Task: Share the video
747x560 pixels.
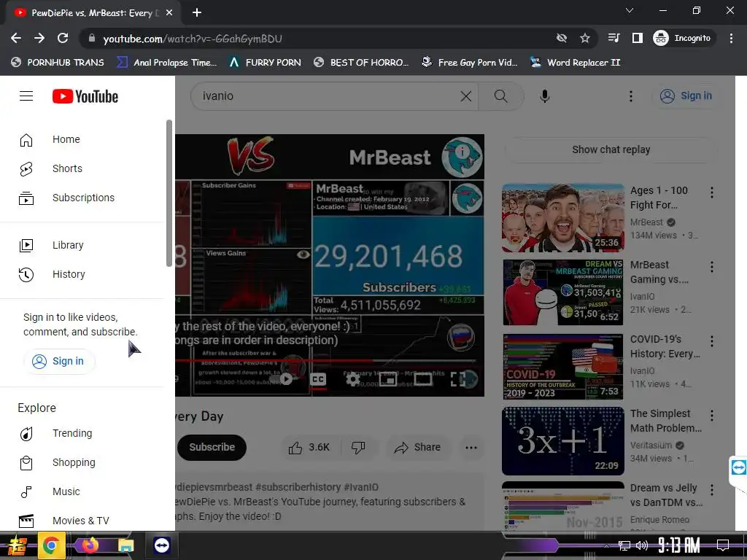Action: click(x=418, y=447)
